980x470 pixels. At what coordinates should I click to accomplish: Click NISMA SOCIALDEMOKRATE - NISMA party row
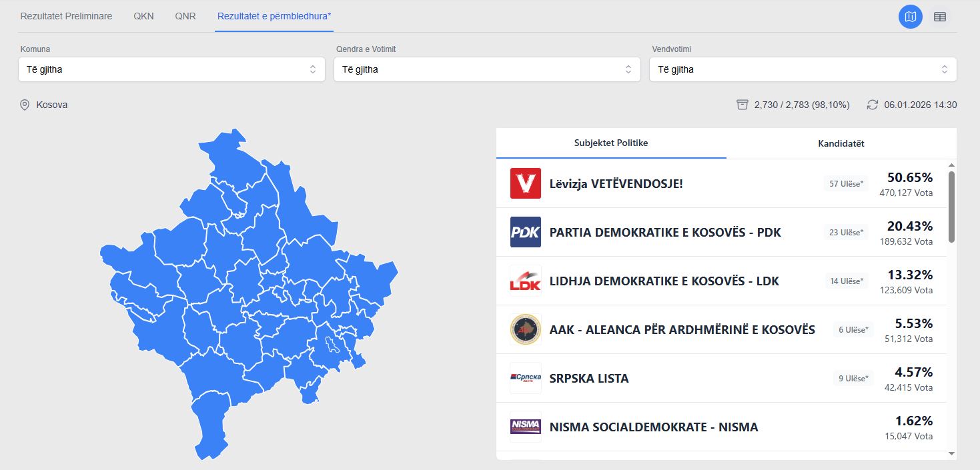coord(654,427)
